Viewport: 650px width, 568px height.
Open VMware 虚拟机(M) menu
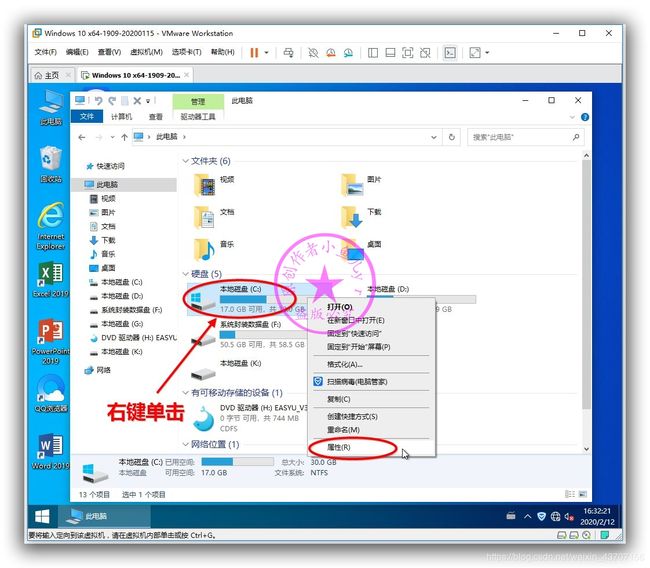coord(146,52)
